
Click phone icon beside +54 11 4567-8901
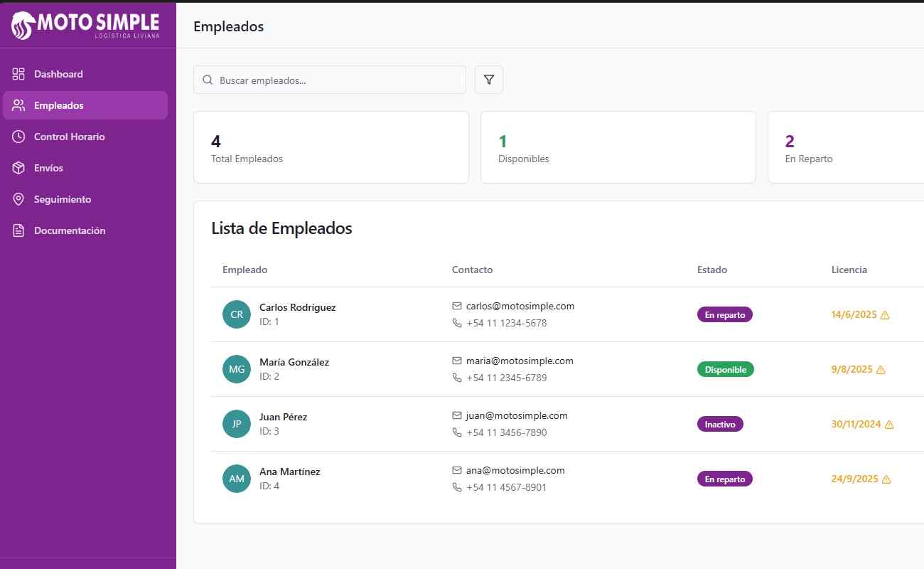[x=457, y=487]
